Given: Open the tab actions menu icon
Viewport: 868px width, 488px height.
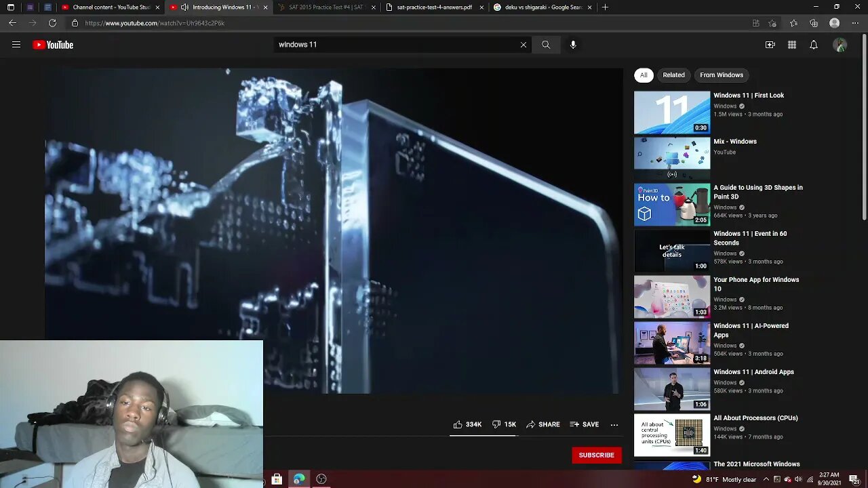Looking at the screenshot, I should point(11,7).
